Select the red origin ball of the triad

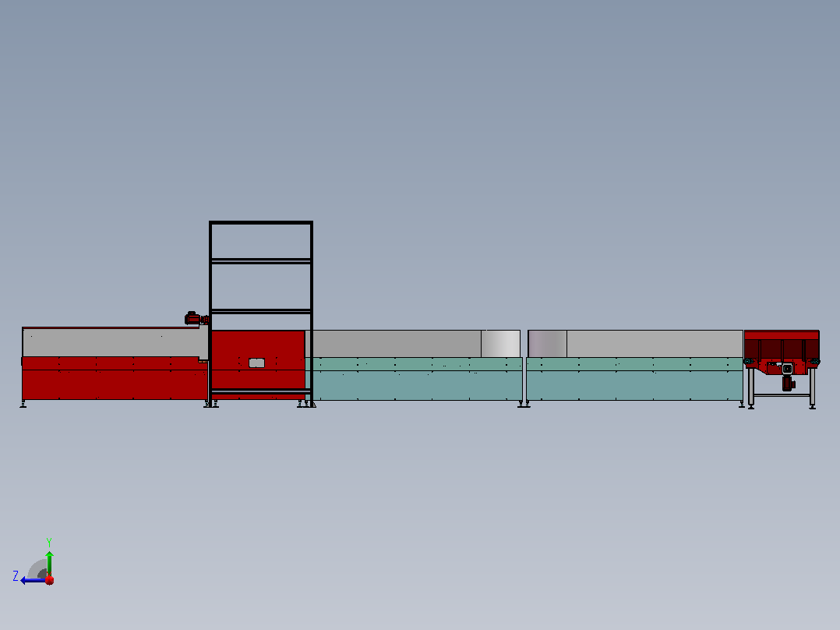click(50, 580)
